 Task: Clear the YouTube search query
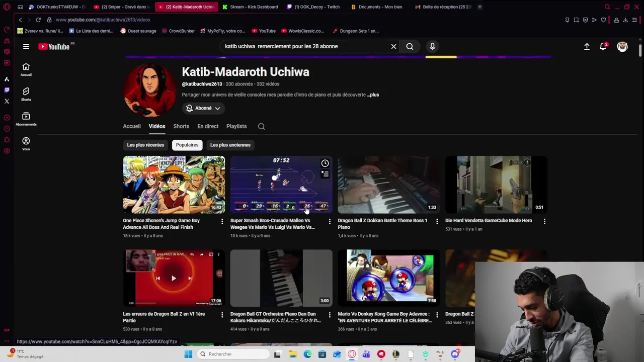(x=393, y=46)
